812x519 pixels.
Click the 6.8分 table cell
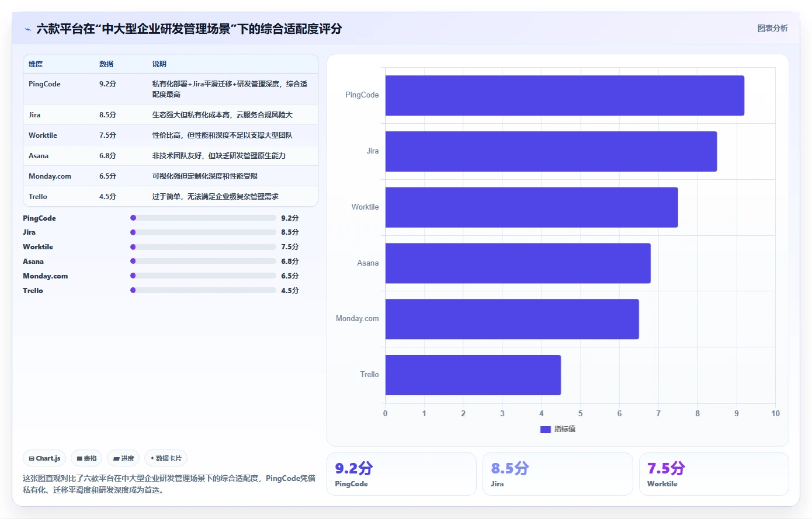pos(107,156)
